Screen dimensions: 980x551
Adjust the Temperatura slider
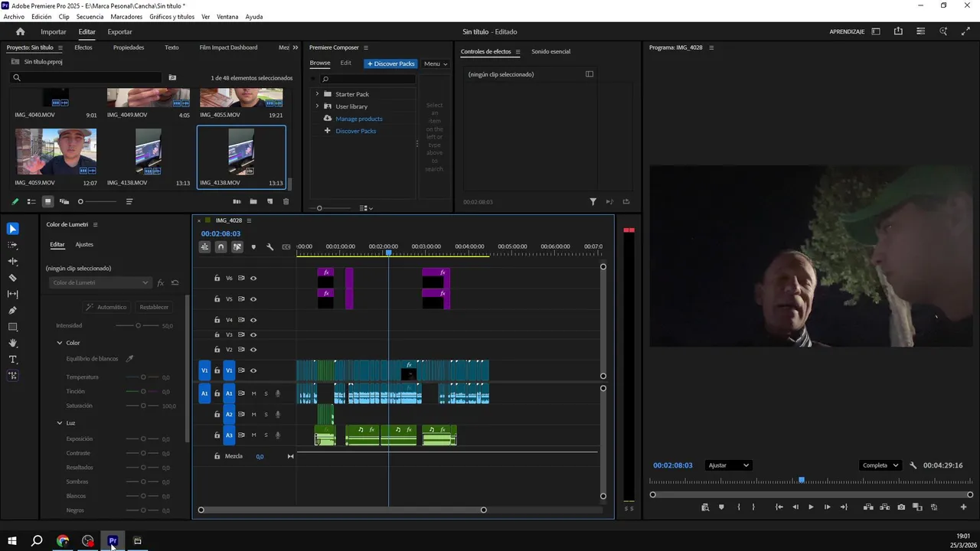point(143,377)
